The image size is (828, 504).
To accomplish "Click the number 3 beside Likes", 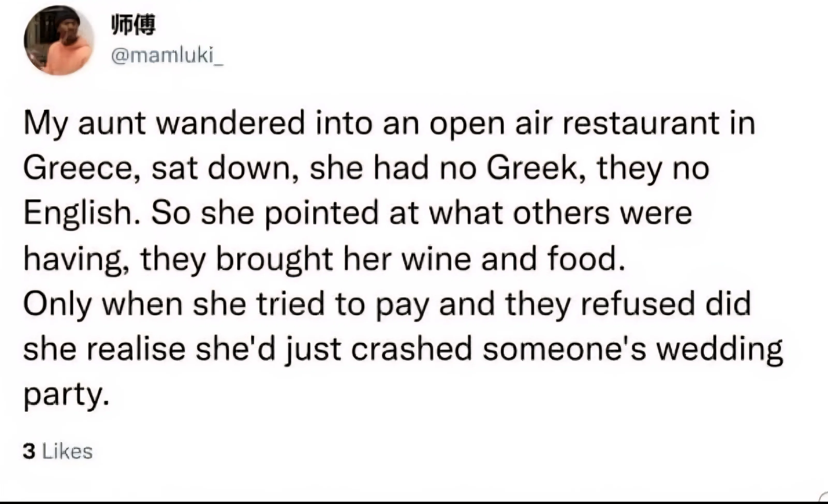I will click(x=29, y=451).
